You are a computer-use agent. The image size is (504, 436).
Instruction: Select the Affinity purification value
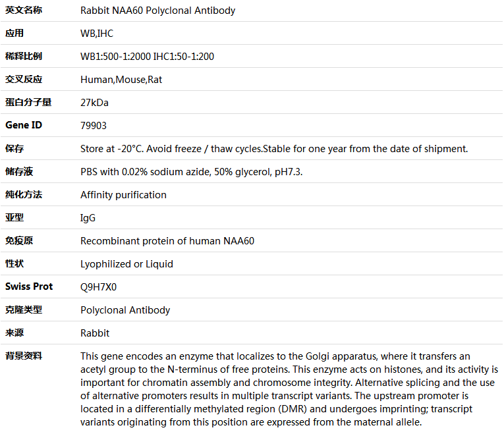coord(123,195)
